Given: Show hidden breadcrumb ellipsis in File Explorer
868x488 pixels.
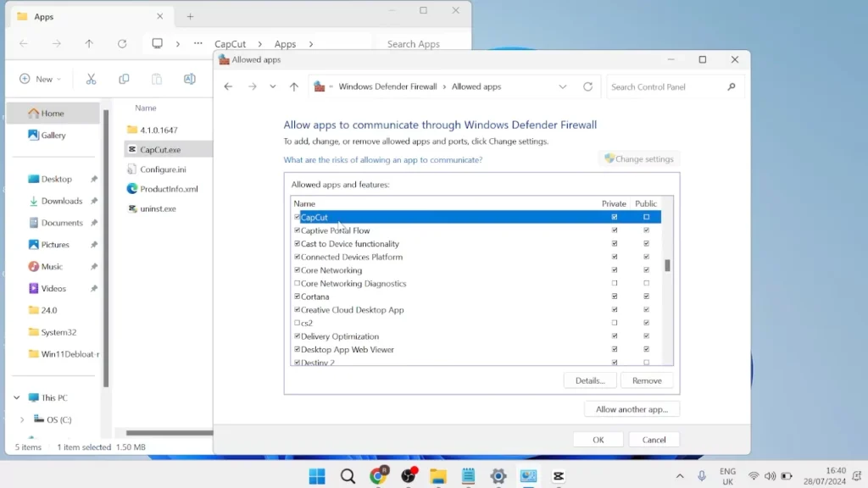Looking at the screenshot, I should (x=198, y=43).
